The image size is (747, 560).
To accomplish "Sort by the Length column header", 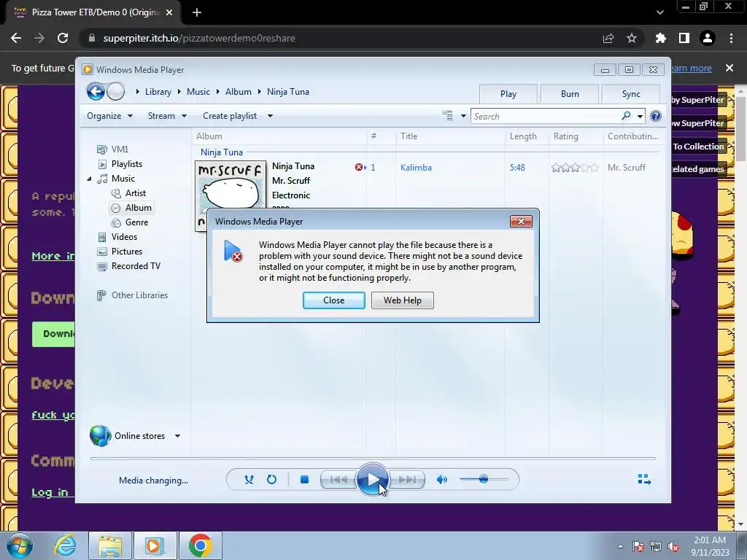I will 523,136.
